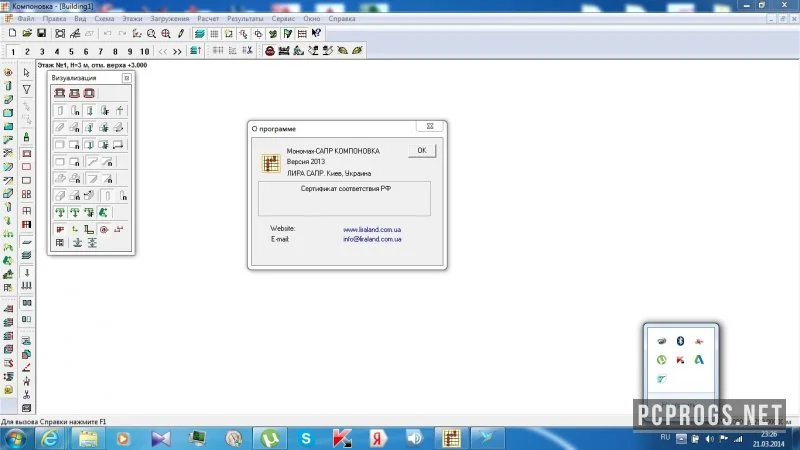This screenshot has height=450, width=800.
Task: Open Skype from the taskbar
Action: pyautogui.click(x=306, y=438)
